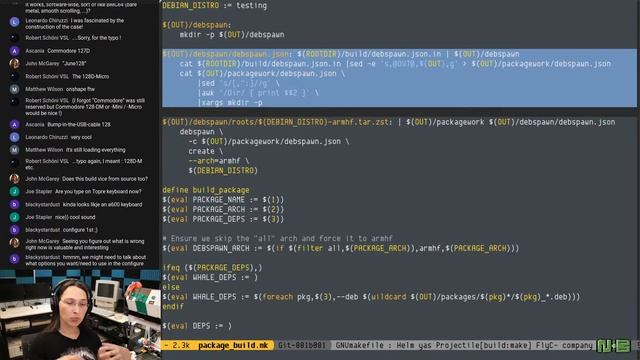Click GNUmakefile major mode in modeline
640x360 pixels.
click(x=360, y=345)
